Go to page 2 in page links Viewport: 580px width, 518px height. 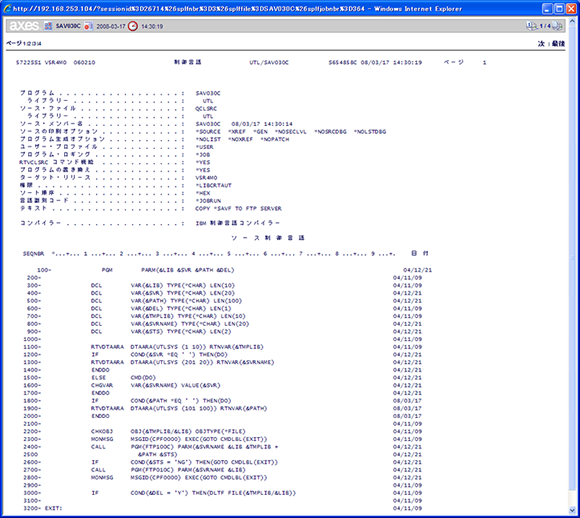pyautogui.click(x=29, y=43)
